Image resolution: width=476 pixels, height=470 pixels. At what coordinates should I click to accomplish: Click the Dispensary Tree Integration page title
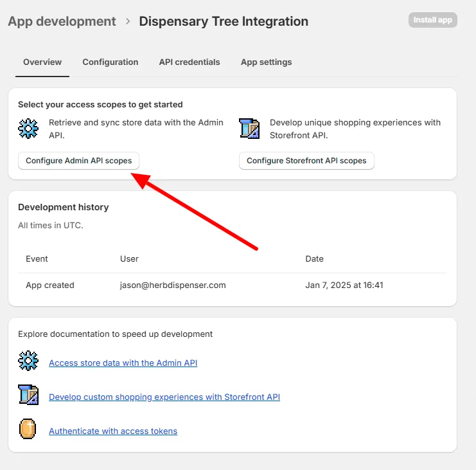pyautogui.click(x=224, y=22)
